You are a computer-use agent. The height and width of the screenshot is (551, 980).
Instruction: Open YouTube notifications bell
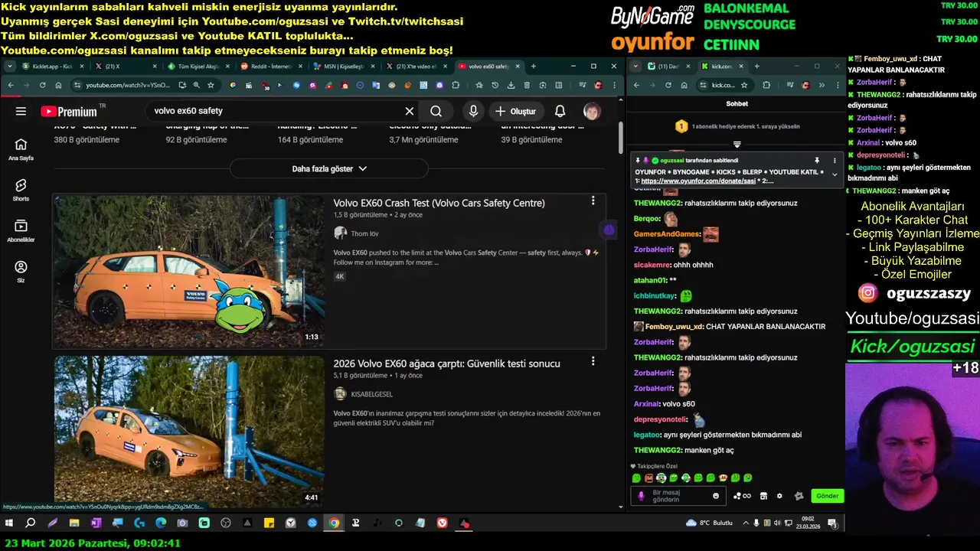(560, 111)
